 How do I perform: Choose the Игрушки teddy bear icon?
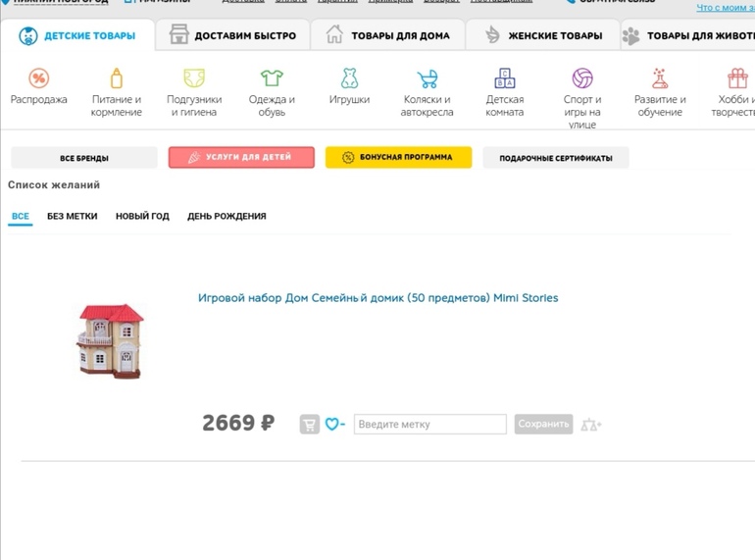350,78
